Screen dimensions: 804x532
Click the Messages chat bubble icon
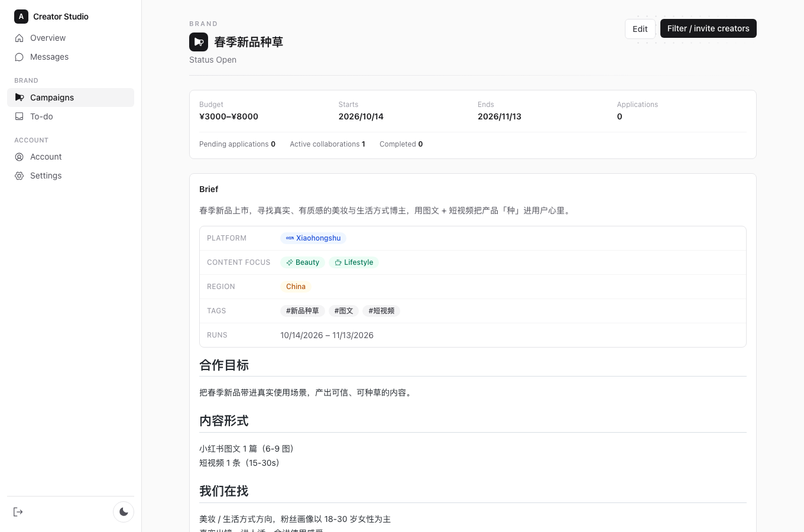[x=19, y=57]
